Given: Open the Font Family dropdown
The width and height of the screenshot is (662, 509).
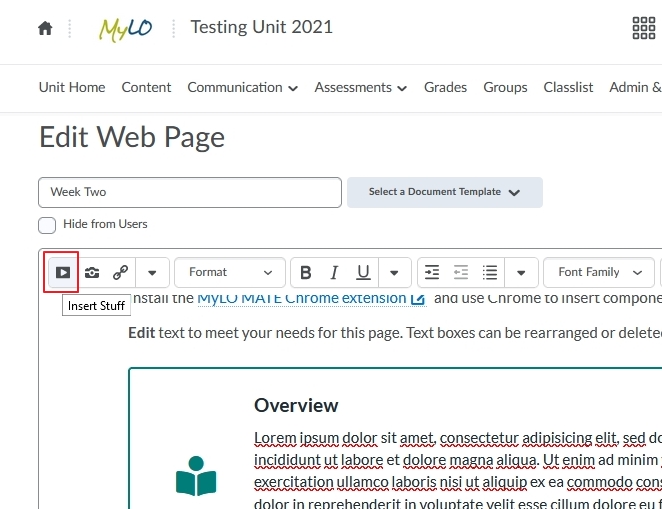Looking at the screenshot, I should coord(599,272).
